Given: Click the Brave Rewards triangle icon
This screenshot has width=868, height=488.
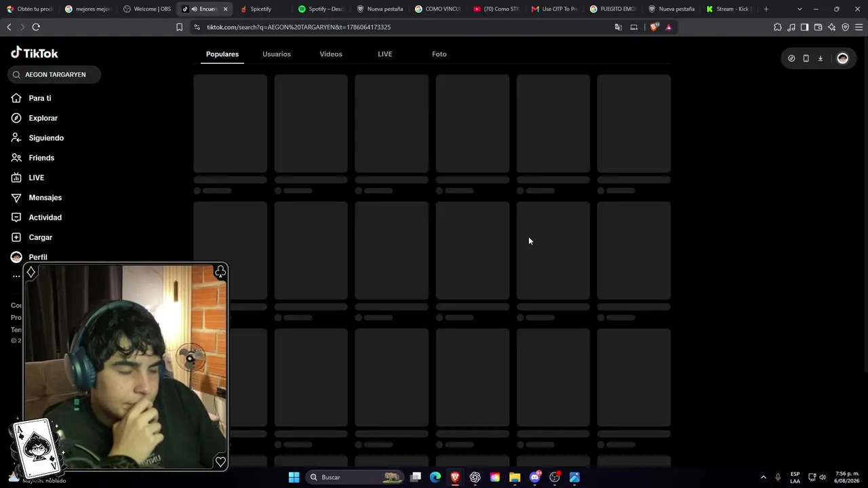Looking at the screenshot, I should tap(669, 27).
